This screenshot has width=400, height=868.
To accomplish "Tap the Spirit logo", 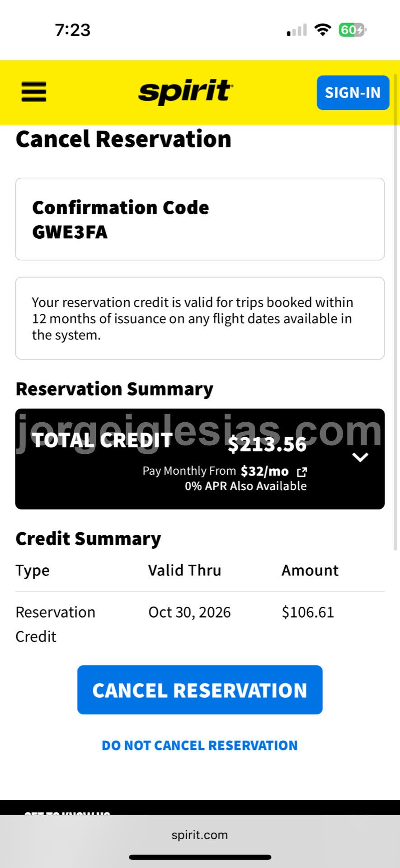I will tap(186, 92).
